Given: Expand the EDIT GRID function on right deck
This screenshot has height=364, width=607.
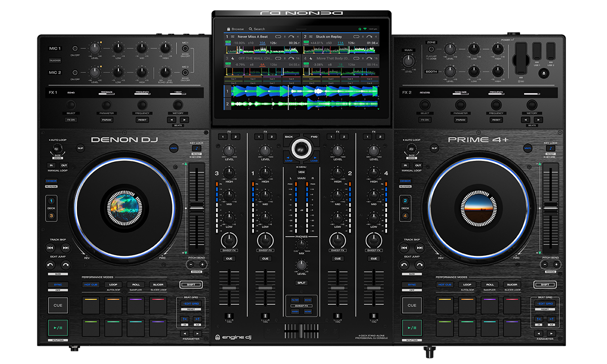Looking at the screenshot, I should [x=546, y=304].
